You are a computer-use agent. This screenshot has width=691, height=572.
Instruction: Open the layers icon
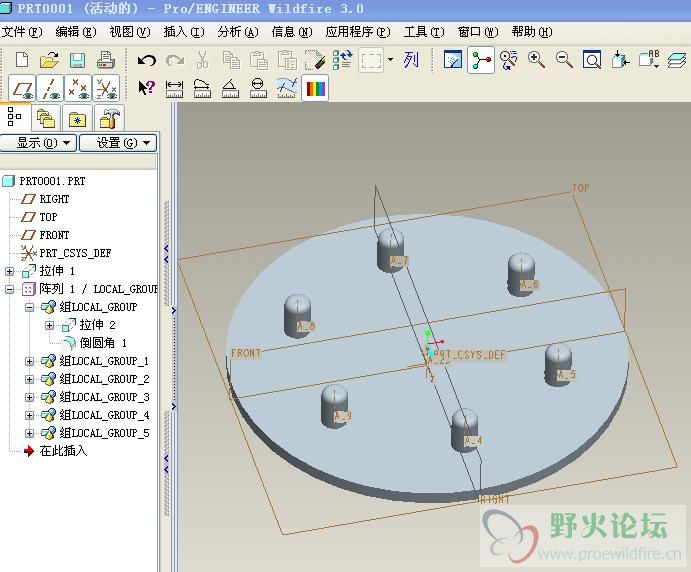click(x=676, y=60)
